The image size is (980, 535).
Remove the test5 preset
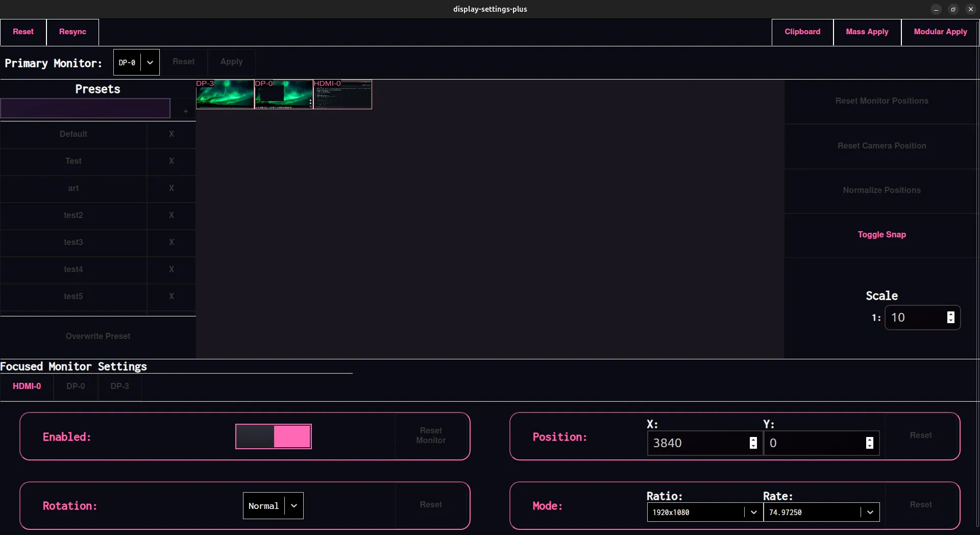tap(171, 297)
